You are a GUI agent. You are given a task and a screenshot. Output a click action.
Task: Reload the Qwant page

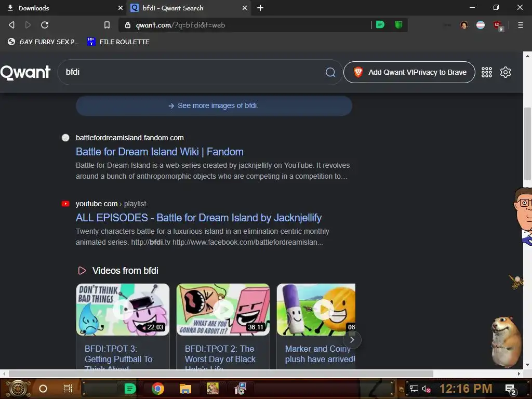pyautogui.click(x=45, y=25)
